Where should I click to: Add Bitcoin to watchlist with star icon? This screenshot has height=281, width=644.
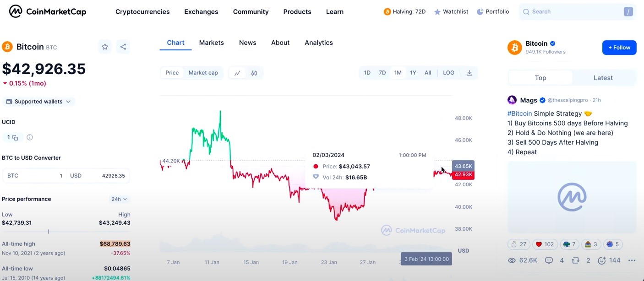coord(105,47)
